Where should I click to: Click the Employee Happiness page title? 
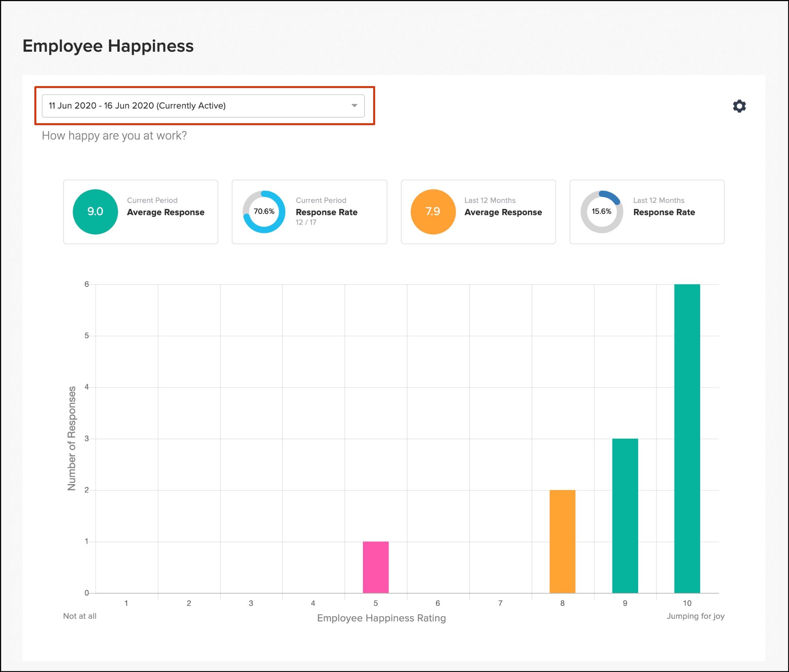[108, 46]
